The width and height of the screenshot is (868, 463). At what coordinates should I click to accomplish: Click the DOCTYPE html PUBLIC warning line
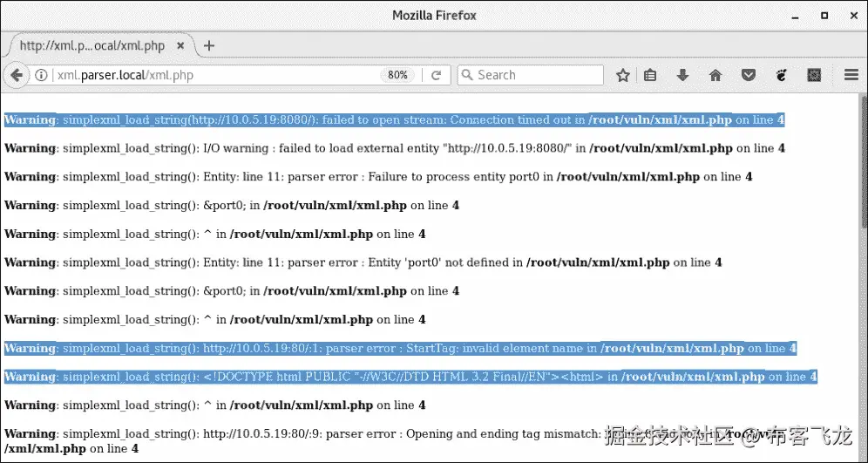(x=410, y=378)
